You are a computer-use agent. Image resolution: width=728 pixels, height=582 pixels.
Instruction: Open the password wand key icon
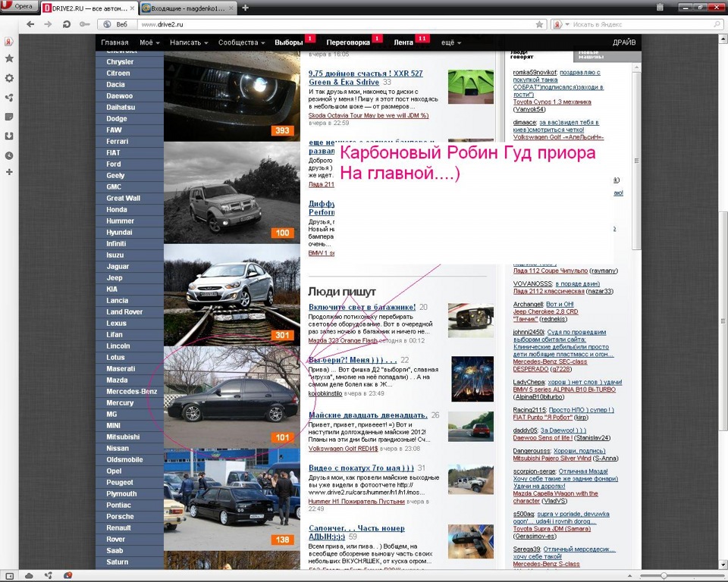coord(84,24)
